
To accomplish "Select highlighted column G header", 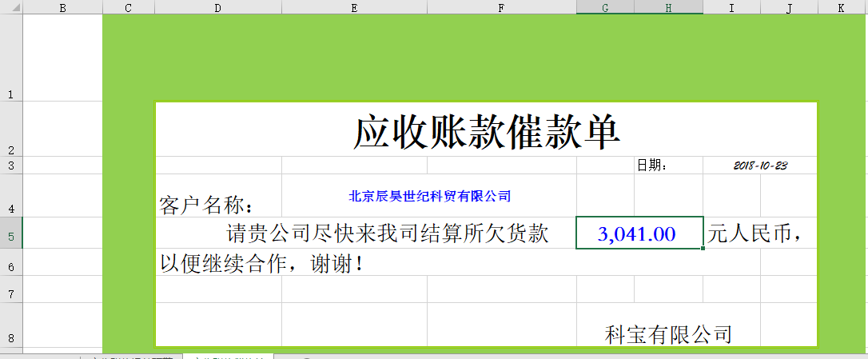I will click(605, 7).
